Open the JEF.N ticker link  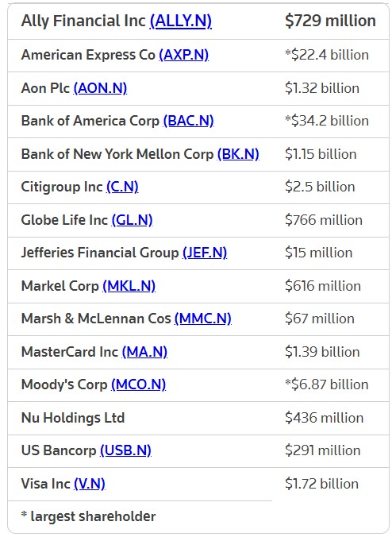[205, 253]
